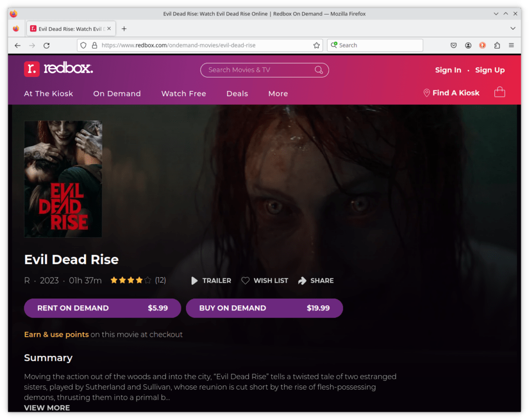
Task: Expand summary with VIEW MORE
Action: 47,408
